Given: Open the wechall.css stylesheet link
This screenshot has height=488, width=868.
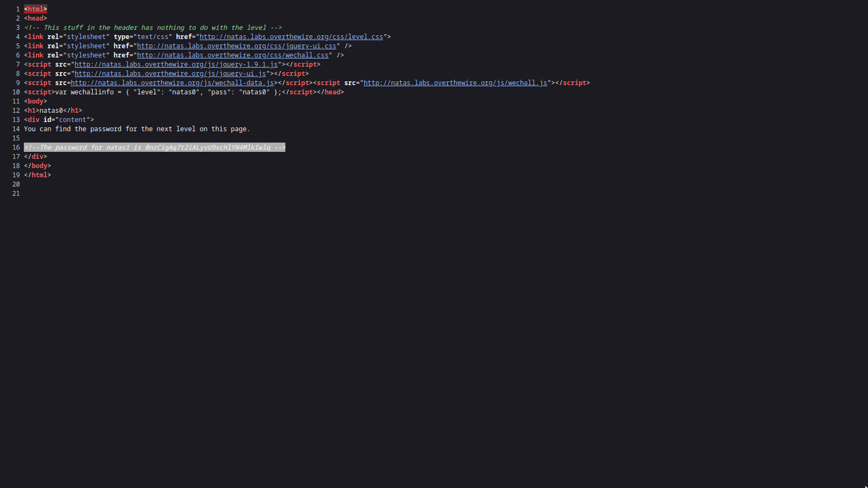Looking at the screenshot, I should point(233,55).
